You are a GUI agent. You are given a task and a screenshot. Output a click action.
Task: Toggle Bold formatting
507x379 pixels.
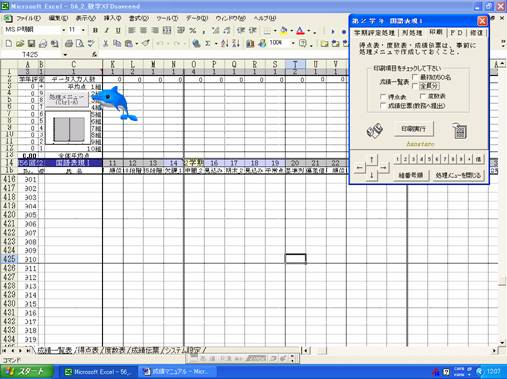point(95,30)
